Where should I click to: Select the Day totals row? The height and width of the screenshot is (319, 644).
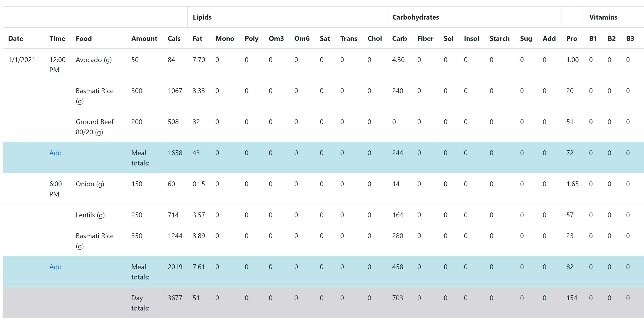139,303
